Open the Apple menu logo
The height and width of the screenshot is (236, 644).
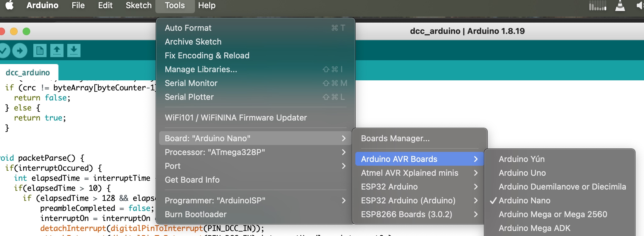pos(10,5)
